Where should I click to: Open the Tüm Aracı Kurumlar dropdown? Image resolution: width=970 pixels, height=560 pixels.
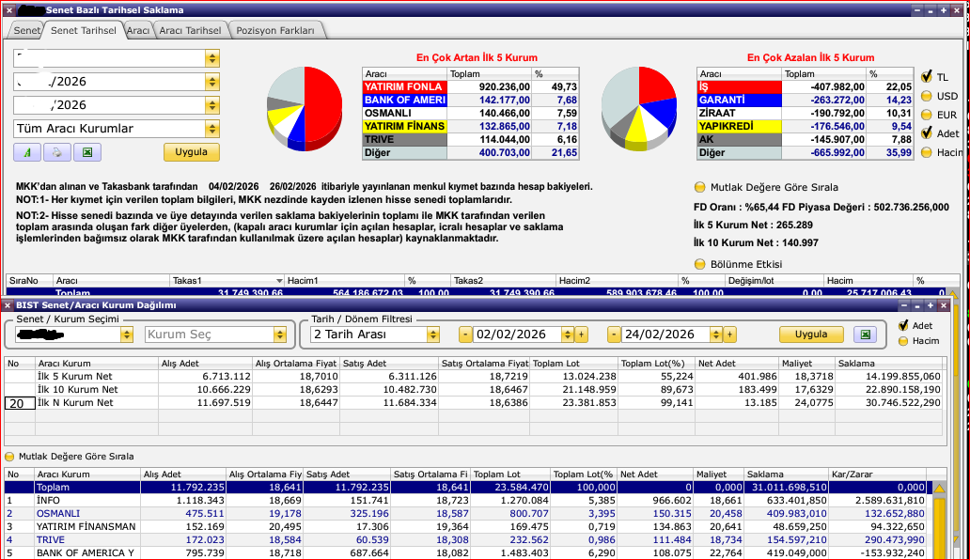[212, 129]
